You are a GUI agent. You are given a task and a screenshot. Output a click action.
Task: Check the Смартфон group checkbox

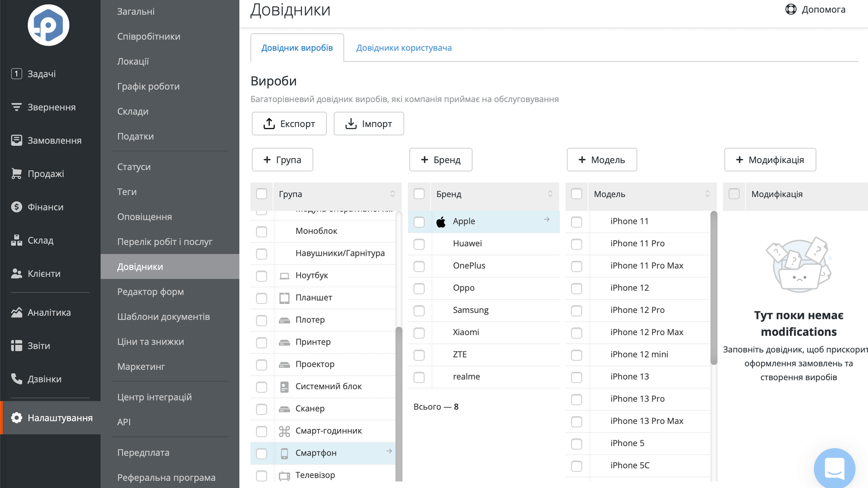point(261,453)
